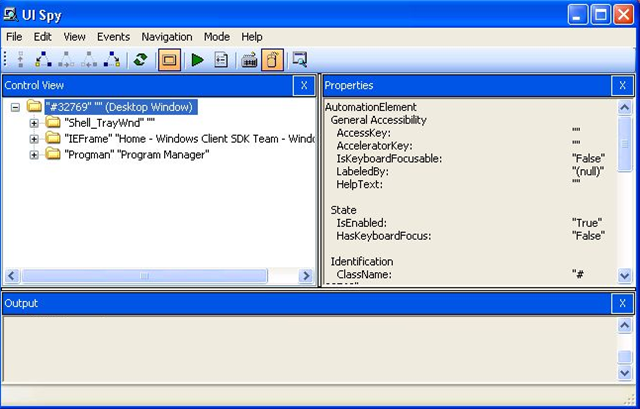640x409 pixels.
Task: Click Control View left scroll arrow
Action: click(11, 276)
